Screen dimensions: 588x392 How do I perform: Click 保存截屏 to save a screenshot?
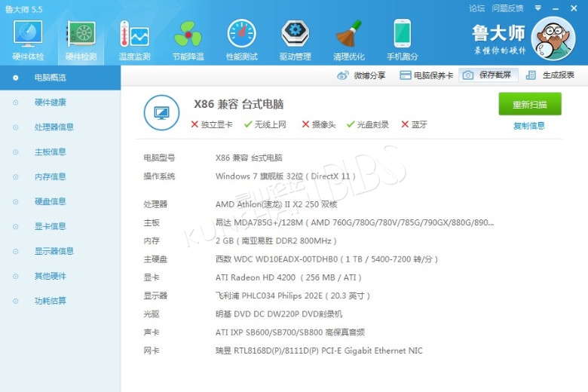tap(488, 75)
